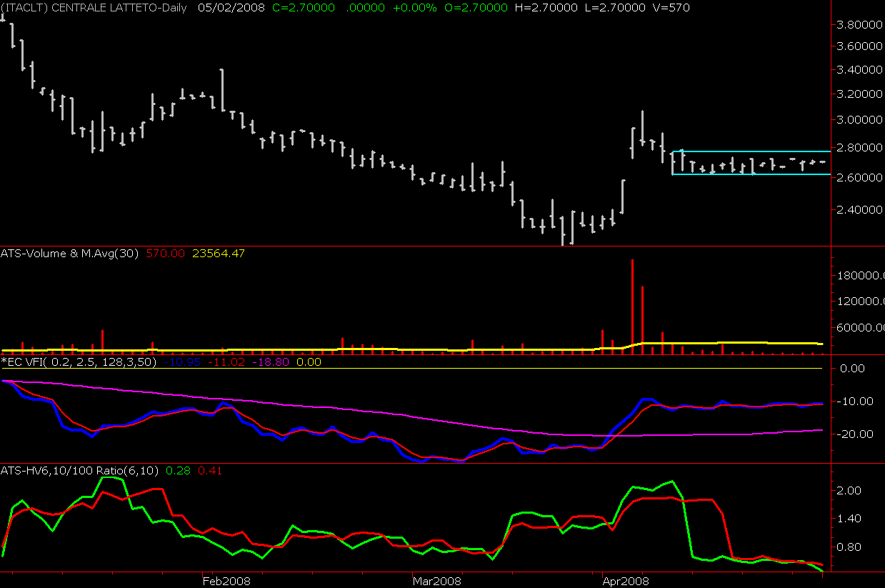Click the 3.80000 price axis label
Screen dimensions: 885x588
tap(859, 24)
